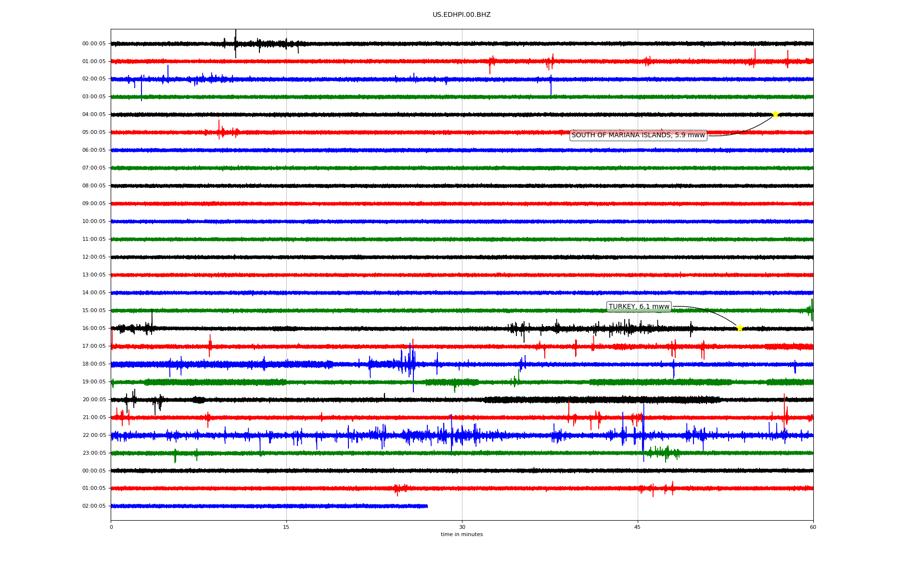Click the 12:00:05 row label

click(94, 257)
